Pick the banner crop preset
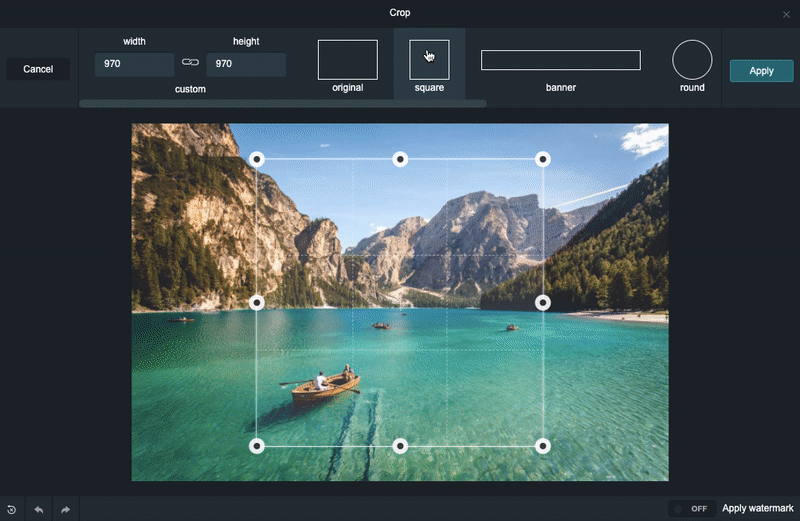 (561, 60)
